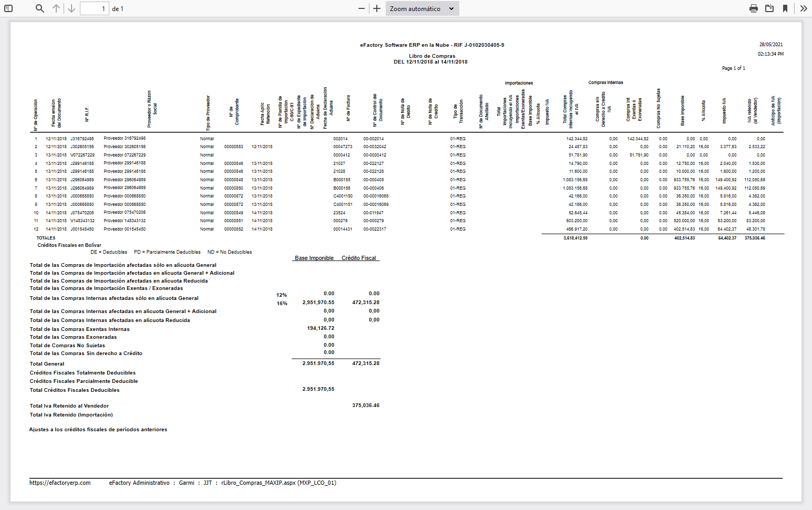Go to previous page
Image resolution: width=812 pixels, height=510 pixels.
(x=56, y=8)
